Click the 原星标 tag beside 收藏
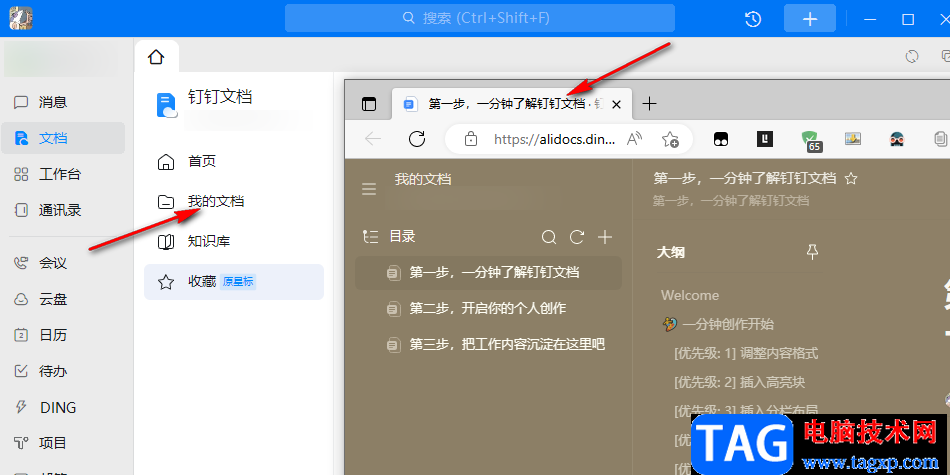The image size is (950, 475). click(x=238, y=282)
